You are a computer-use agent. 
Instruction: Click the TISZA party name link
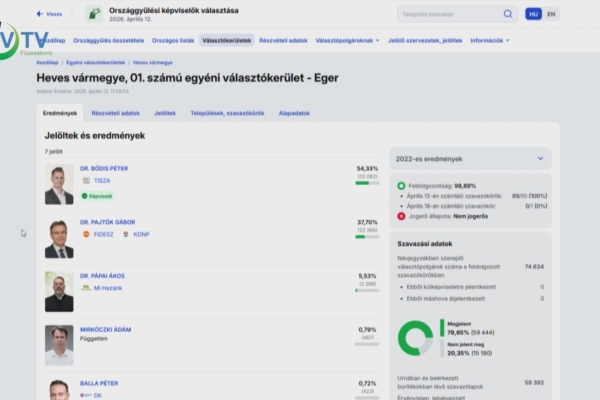click(102, 180)
